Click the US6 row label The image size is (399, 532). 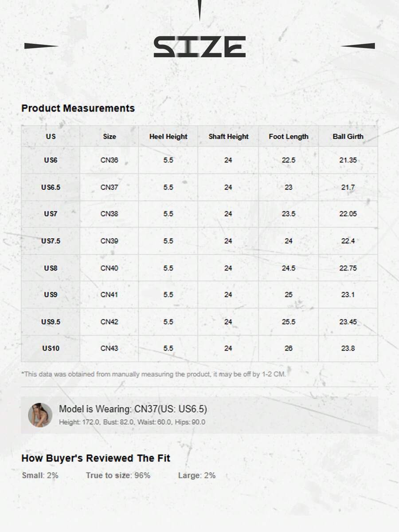pyautogui.click(x=51, y=160)
